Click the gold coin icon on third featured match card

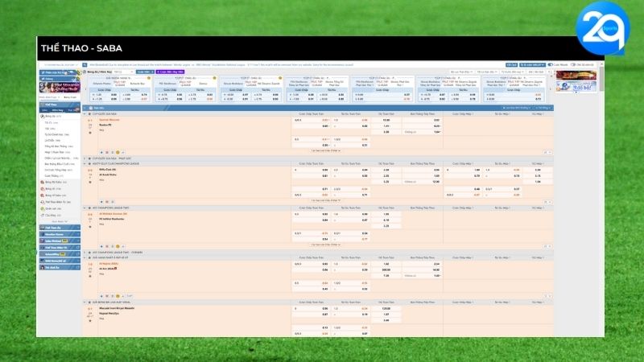click(x=280, y=78)
